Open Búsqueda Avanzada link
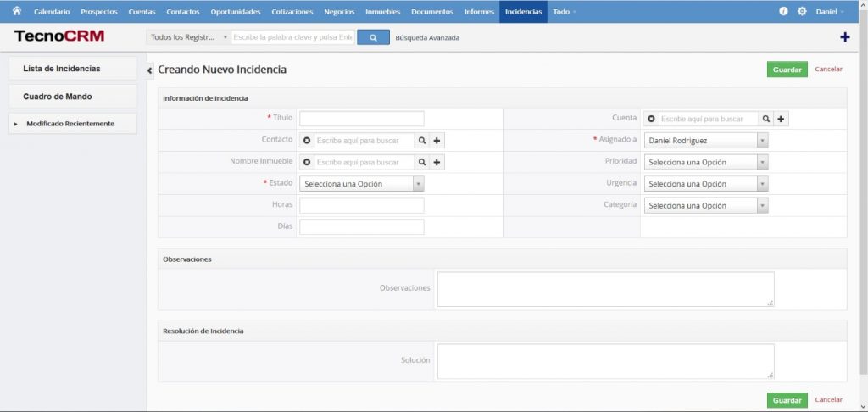This screenshot has width=868, height=412. point(427,37)
